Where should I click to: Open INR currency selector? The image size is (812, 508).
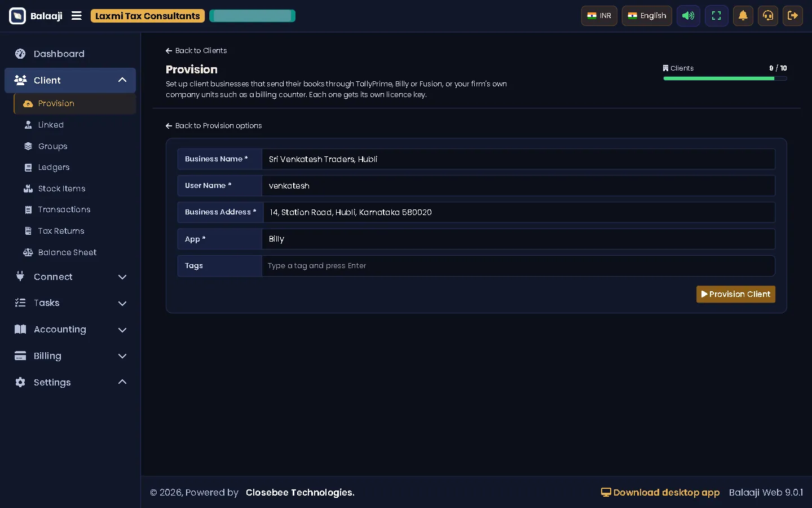point(599,16)
